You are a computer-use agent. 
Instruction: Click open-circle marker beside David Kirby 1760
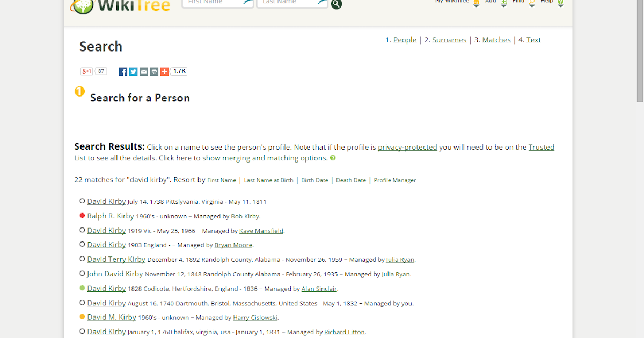(82, 332)
